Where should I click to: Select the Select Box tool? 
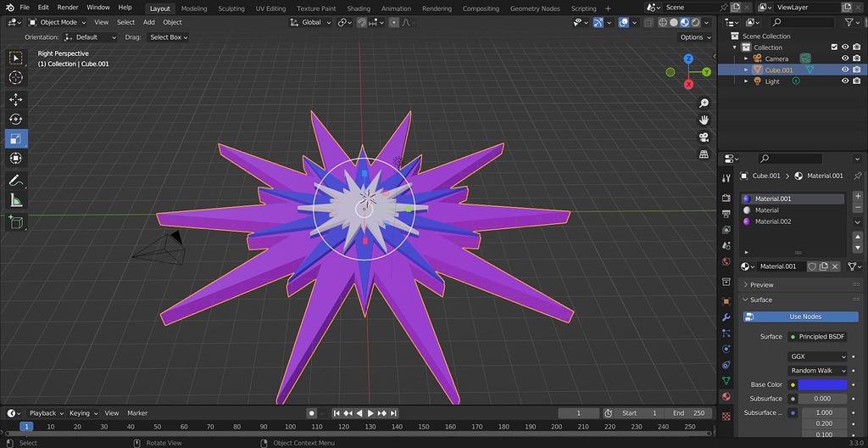pos(16,59)
